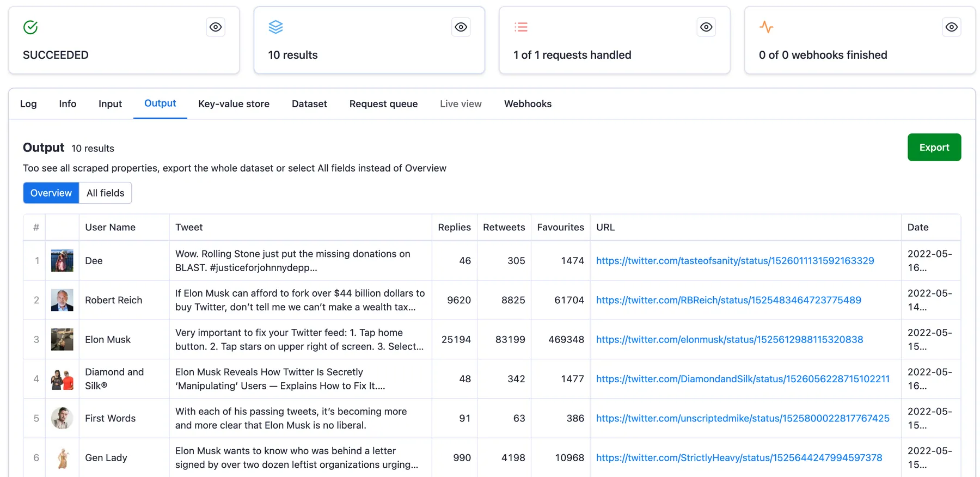
Task: Open the Key-value store tab
Action: click(x=234, y=104)
